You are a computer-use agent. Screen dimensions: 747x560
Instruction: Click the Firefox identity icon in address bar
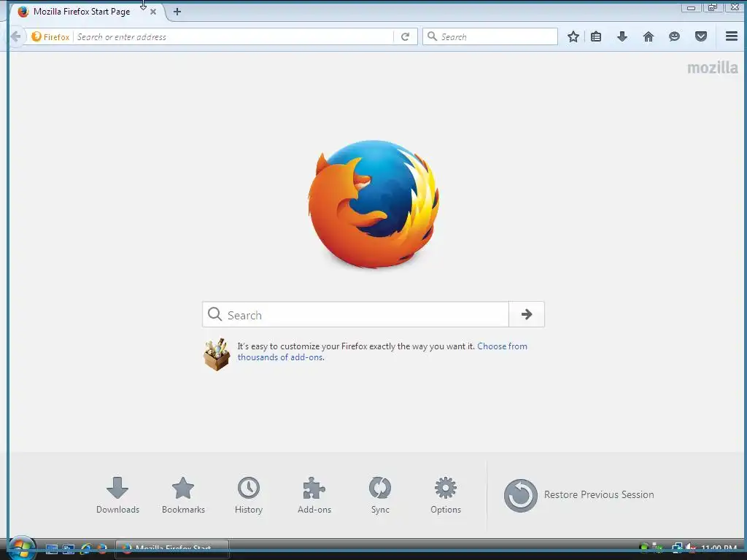pyautogui.click(x=36, y=36)
